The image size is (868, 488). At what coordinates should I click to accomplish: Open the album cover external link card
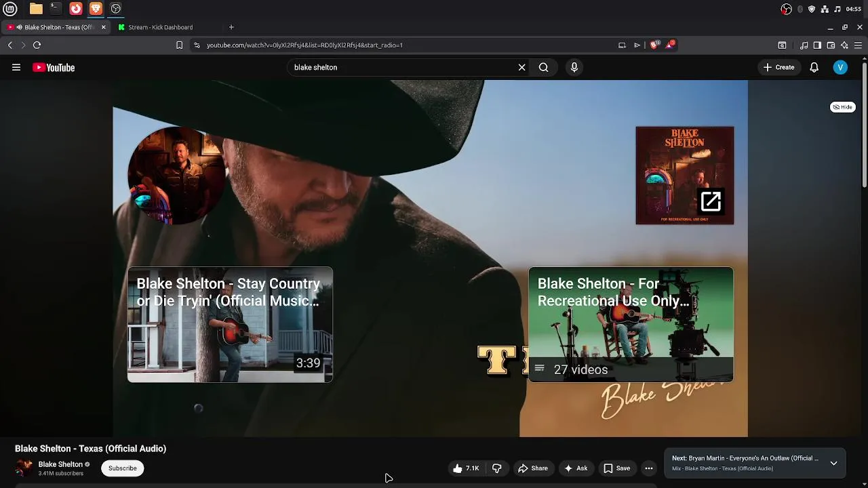coord(685,176)
